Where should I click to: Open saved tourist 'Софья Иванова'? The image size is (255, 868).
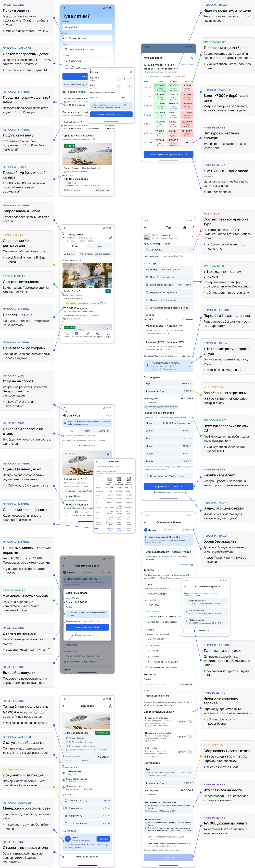(205, 621)
